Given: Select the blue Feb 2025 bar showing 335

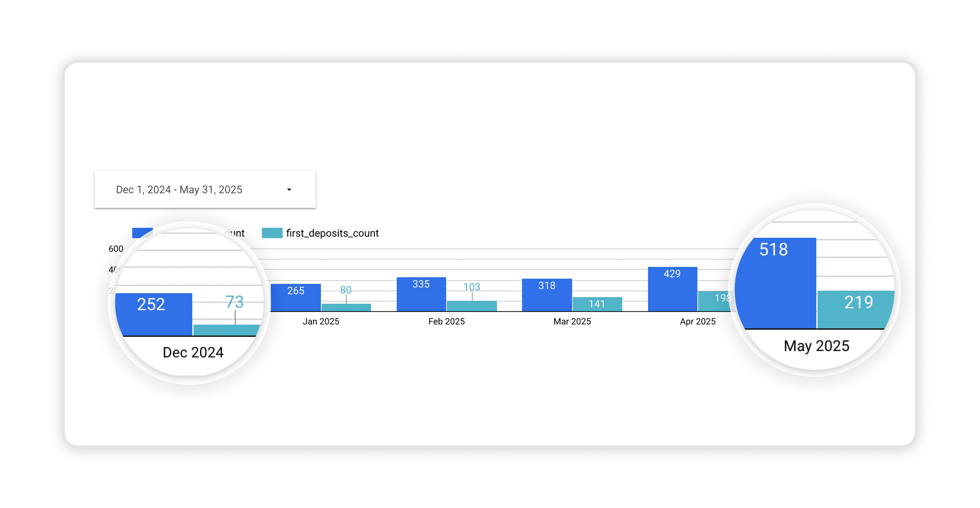Looking at the screenshot, I should click(421, 294).
